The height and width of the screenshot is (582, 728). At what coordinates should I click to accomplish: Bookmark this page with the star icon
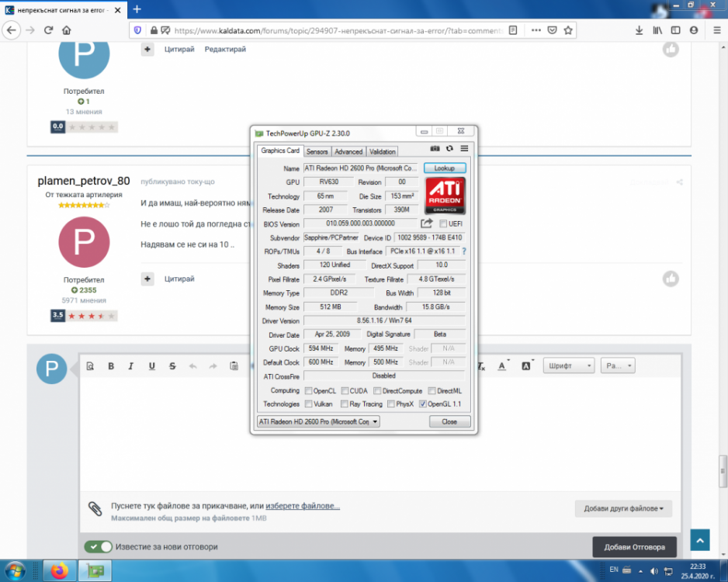568,30
